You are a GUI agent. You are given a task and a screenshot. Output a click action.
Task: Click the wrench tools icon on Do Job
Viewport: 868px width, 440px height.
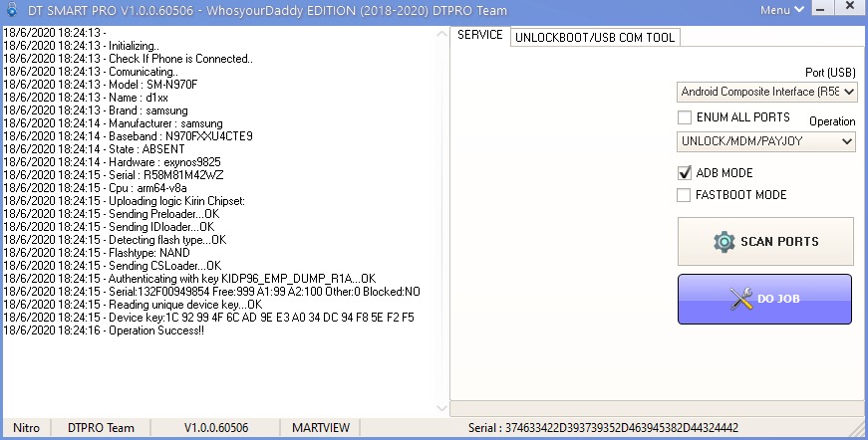tap(741, 299)
